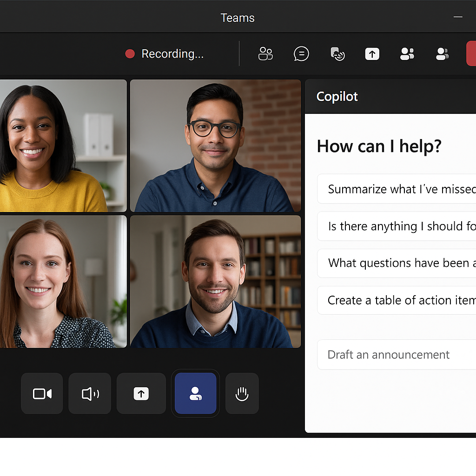Screen dimensions: 476x476
Task: Click bottom share screen arrow button
Action: (141, 393)
